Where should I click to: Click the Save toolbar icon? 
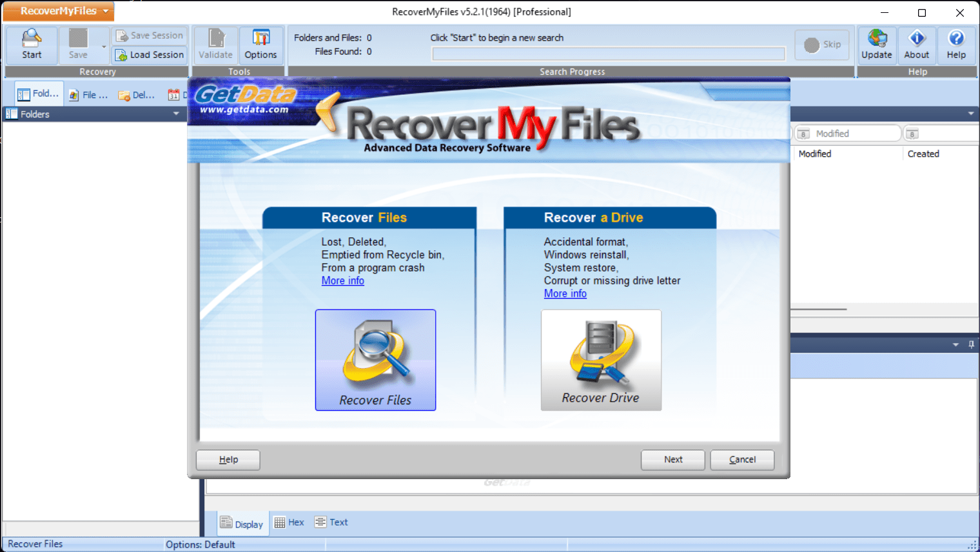tap(78, 44)
